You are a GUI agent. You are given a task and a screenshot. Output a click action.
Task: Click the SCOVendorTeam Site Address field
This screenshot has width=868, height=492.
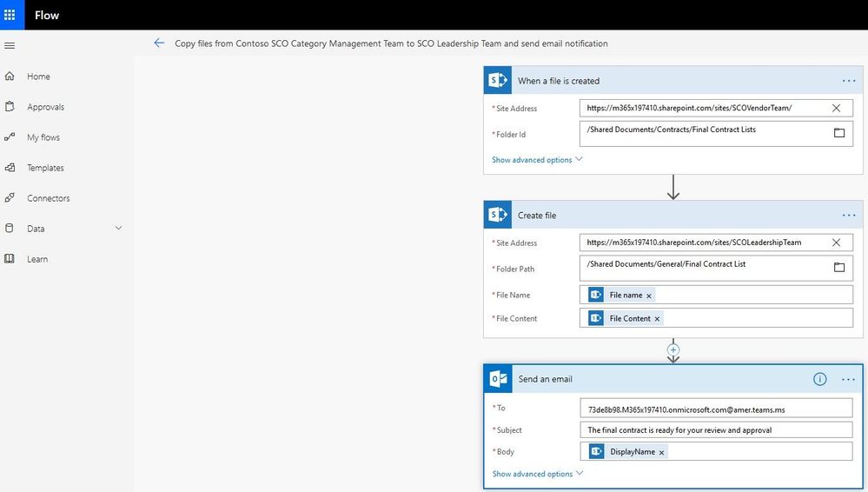[x=716, y=108]
